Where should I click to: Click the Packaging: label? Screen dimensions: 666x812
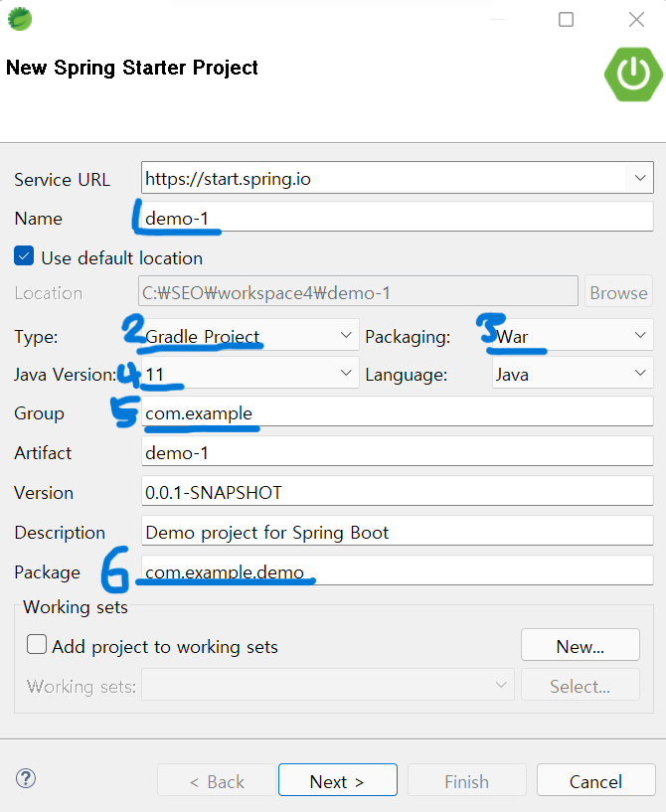pyautogui.click(x=408, y=337)
